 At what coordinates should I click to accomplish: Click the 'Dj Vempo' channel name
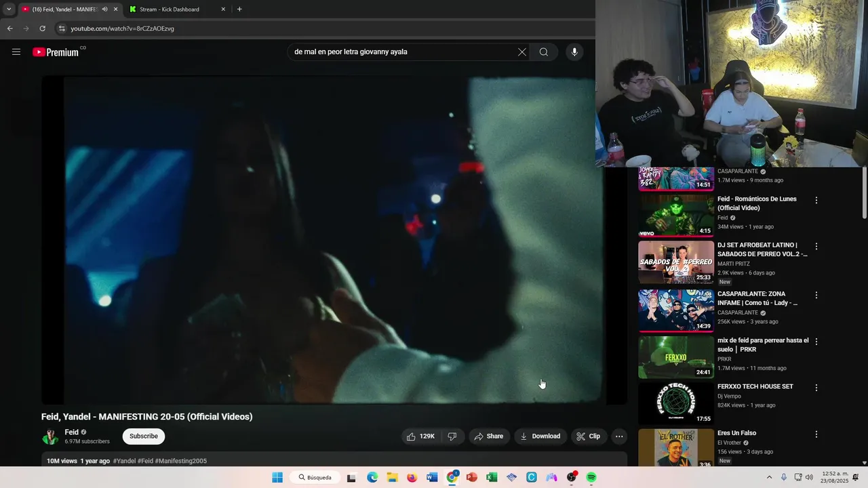tap(729, 396)
